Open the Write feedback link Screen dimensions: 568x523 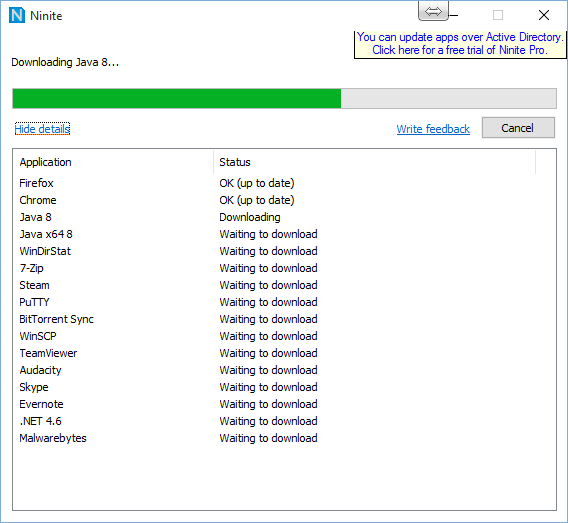[x=433, y=129]
